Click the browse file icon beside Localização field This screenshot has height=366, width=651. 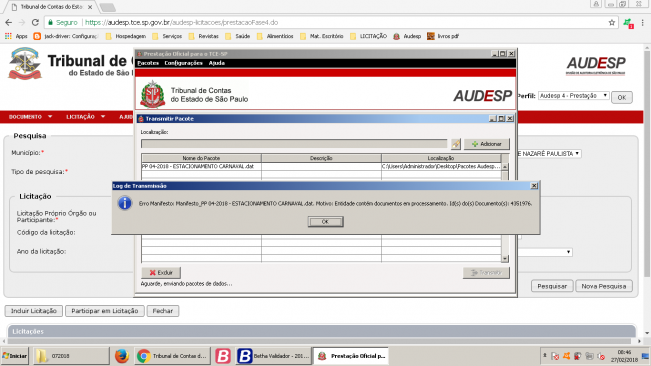(455, 144)
